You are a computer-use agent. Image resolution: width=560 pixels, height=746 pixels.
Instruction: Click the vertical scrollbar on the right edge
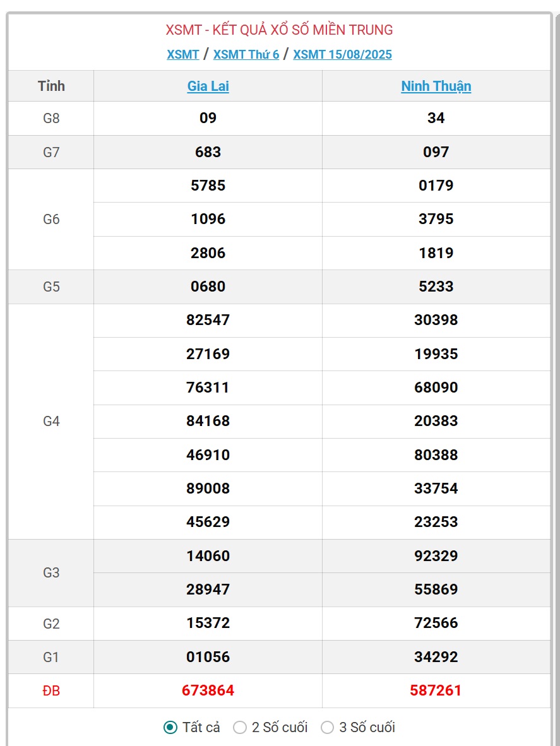coord(557,381)
